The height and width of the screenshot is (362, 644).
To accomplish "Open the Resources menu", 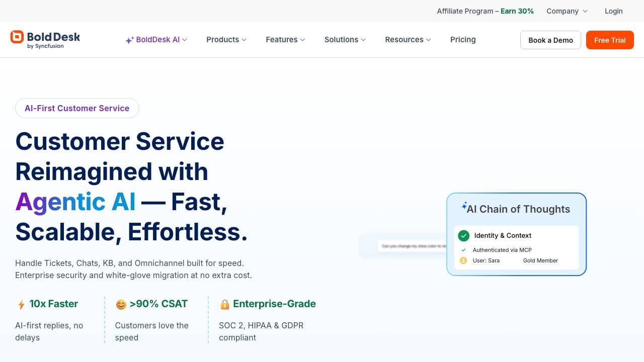I will pos(408,40).
